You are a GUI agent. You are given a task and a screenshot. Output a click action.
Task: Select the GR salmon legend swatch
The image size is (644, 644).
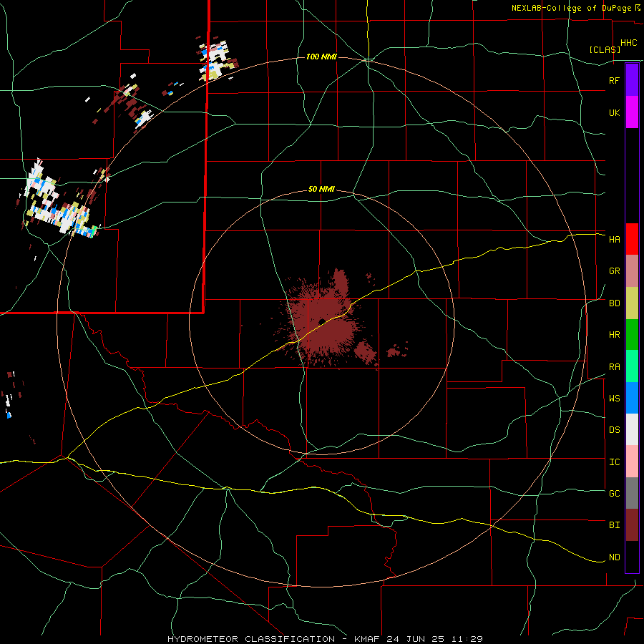632,271
